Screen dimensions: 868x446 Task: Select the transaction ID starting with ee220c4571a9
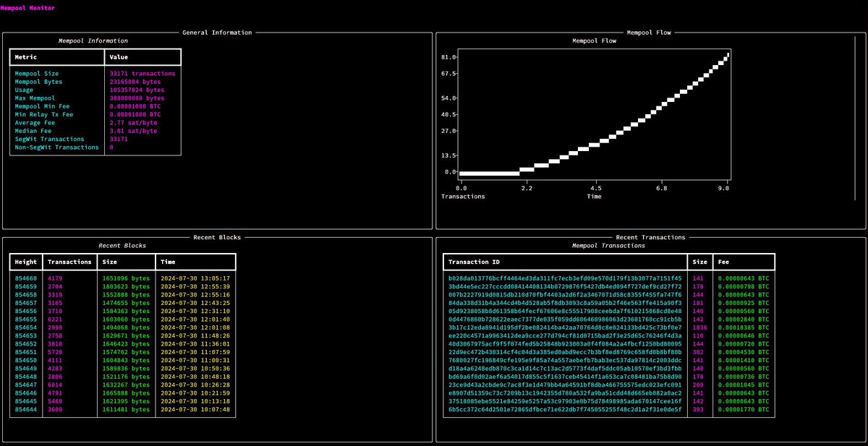[x=565, y=335]
